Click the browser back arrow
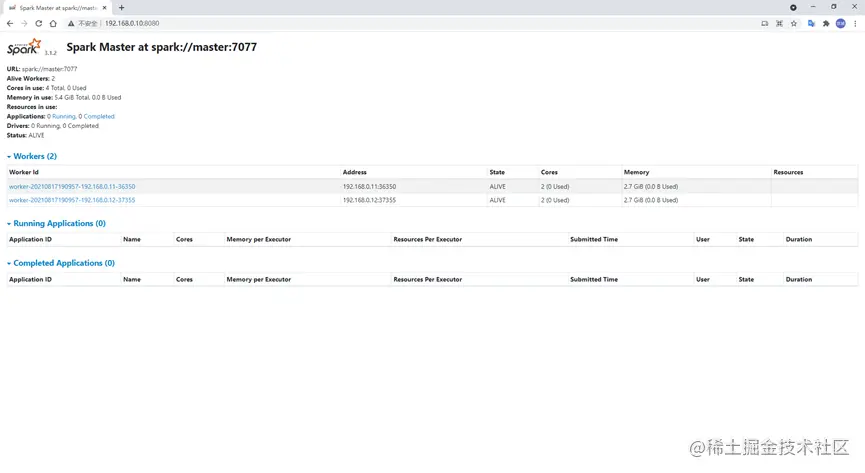 pyautogui.click(x=10, y=23)
